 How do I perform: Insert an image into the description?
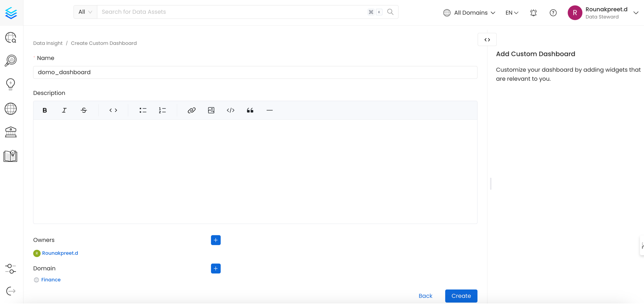(211, 110)
